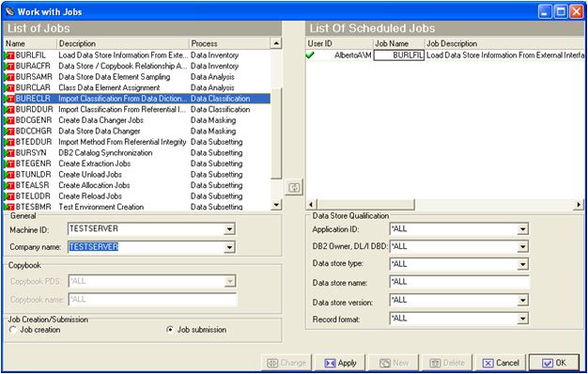Click the move-job icon between the lists
This screenshot has width=588, height=374.
tap(294, 187)
